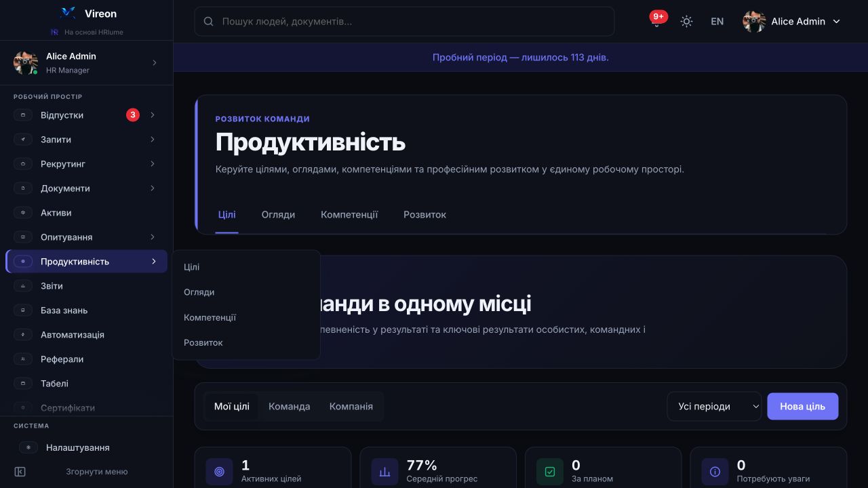
Task: Click the Активних цілей target icon
Action: point(219,472)
